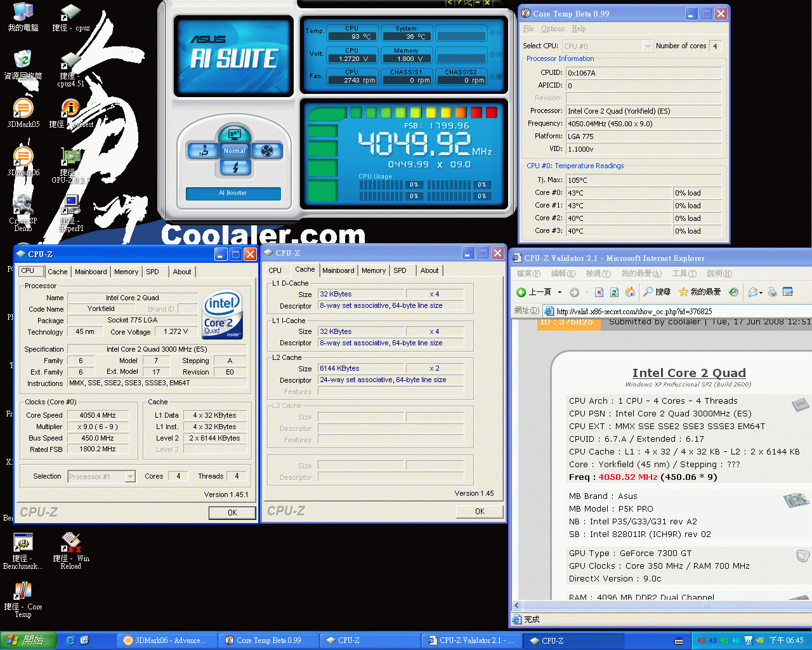The height and width of the screenshot is (650, 812).
Task: Switch to Core Temp Beta 0.99 taskbar button
Action: pos(268,640)
